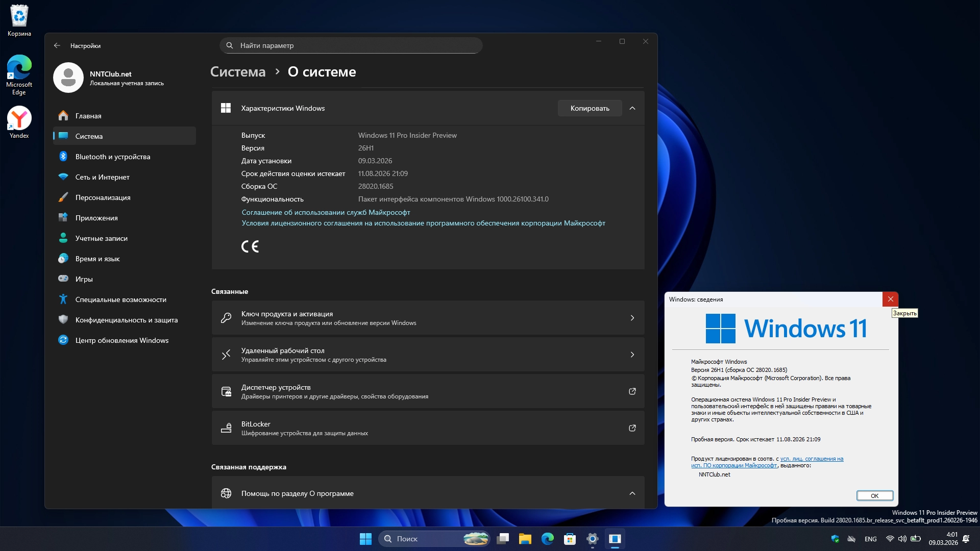Click Центр обновления Windows sidebar item

pos(121,340)
